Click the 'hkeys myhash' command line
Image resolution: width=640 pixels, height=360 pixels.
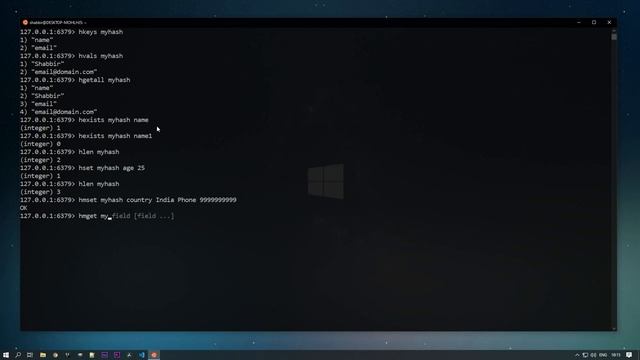point(71,32)
